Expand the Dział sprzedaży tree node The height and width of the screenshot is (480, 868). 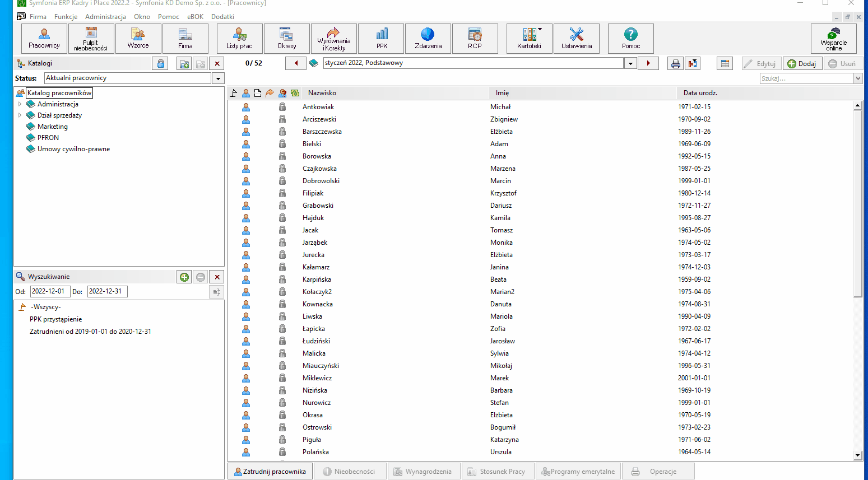(20, 115)
